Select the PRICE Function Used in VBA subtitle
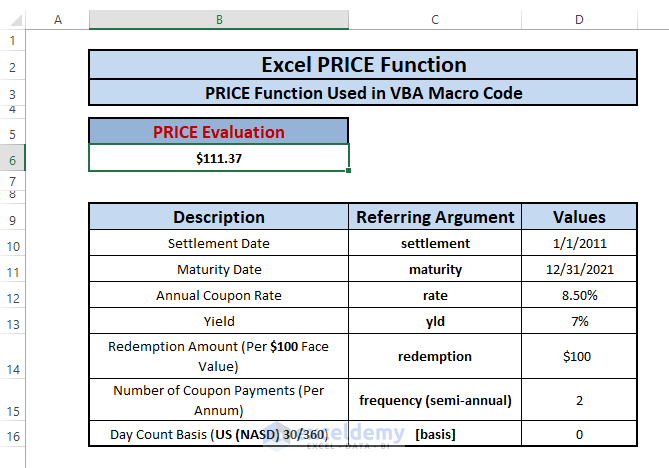This screenshot has height=468, width=669. (363, 93)
